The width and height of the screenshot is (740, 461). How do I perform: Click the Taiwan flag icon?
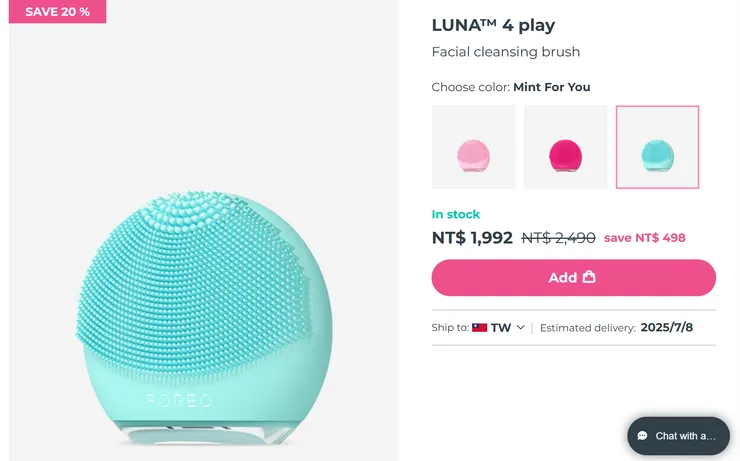(480, 327)
